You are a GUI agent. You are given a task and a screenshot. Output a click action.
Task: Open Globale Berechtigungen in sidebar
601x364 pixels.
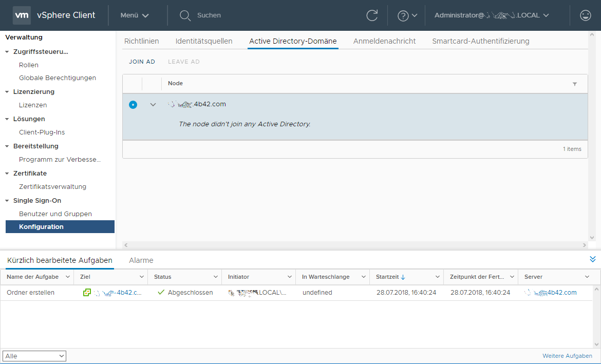pyautogui.click(x=58, y=78)
